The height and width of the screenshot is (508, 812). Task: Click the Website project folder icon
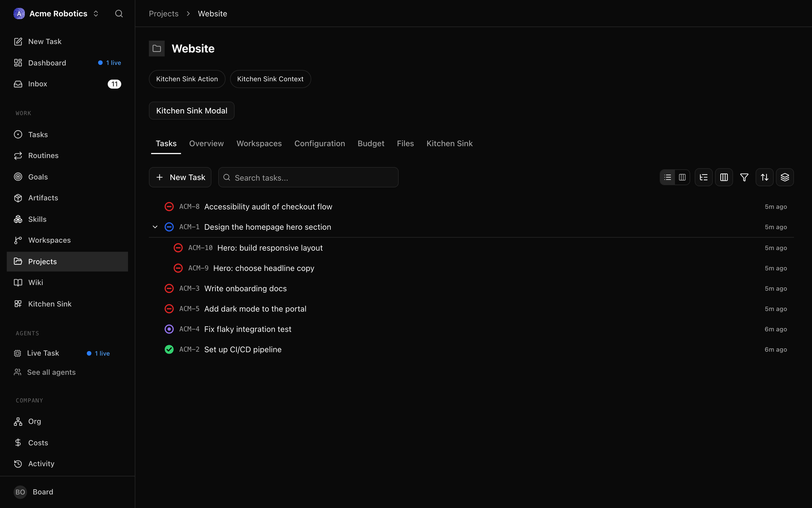pyautogui.click(x=157, y=48)
